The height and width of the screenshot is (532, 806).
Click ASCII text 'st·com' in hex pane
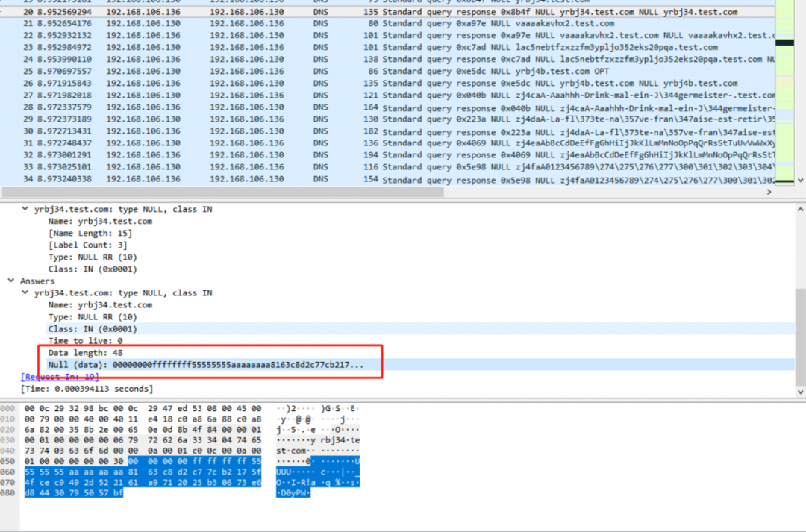pyautogui.click(x=292, y=451)
